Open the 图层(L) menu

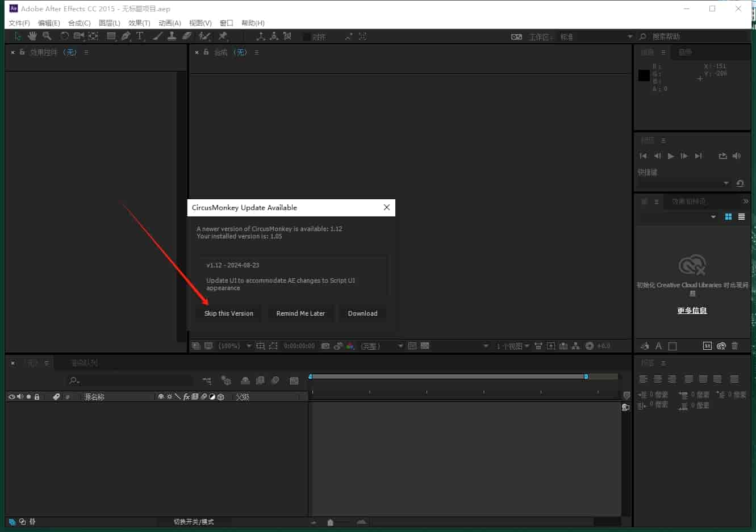tap(110, 23)
